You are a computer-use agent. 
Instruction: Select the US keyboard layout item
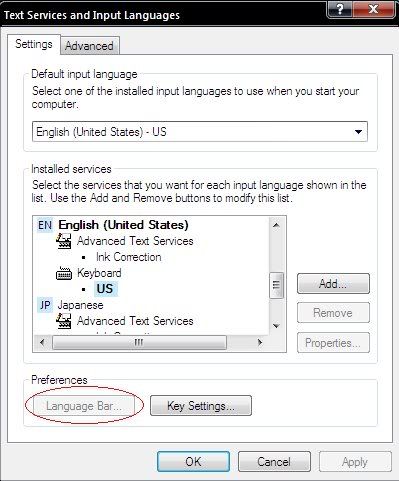(105, 289)
